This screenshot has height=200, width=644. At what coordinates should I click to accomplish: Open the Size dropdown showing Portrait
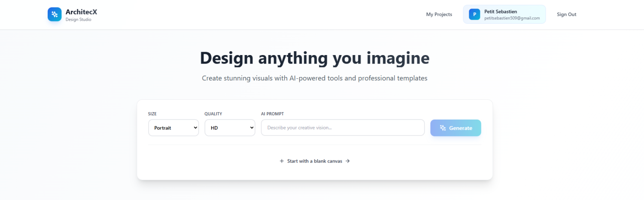[173, 128]
